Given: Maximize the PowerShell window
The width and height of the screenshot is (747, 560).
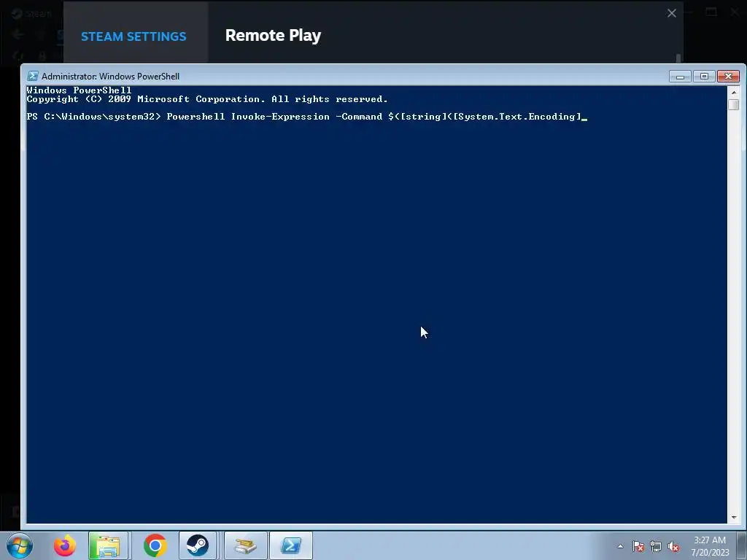Looking at the screenshot, I should [704, 76].
